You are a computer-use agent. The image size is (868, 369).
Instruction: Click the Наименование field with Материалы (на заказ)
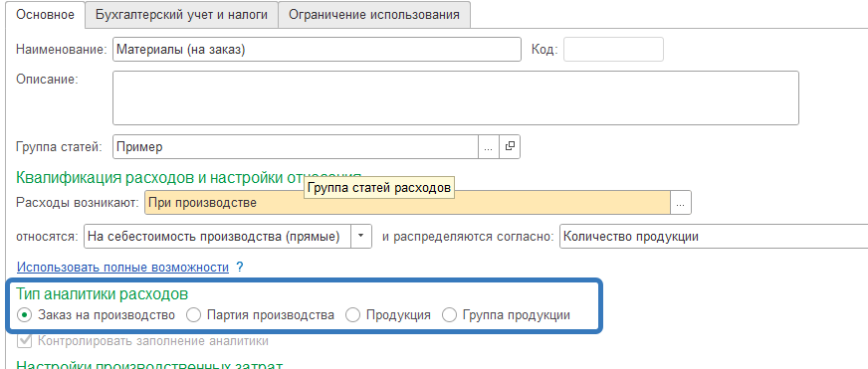click(317, 50)
